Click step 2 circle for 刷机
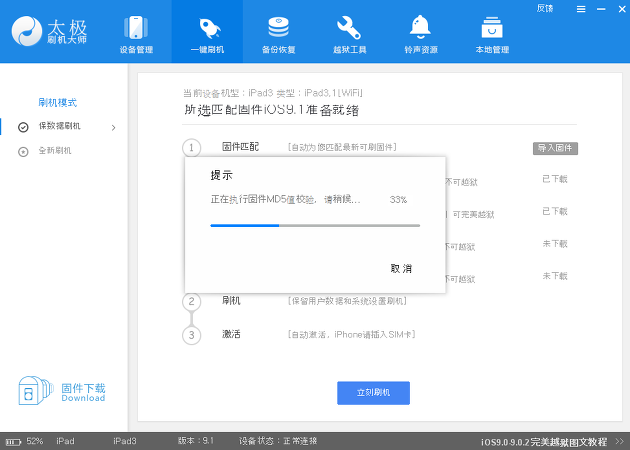The height and width of the screenshot is (450, 630). (192, 301)
